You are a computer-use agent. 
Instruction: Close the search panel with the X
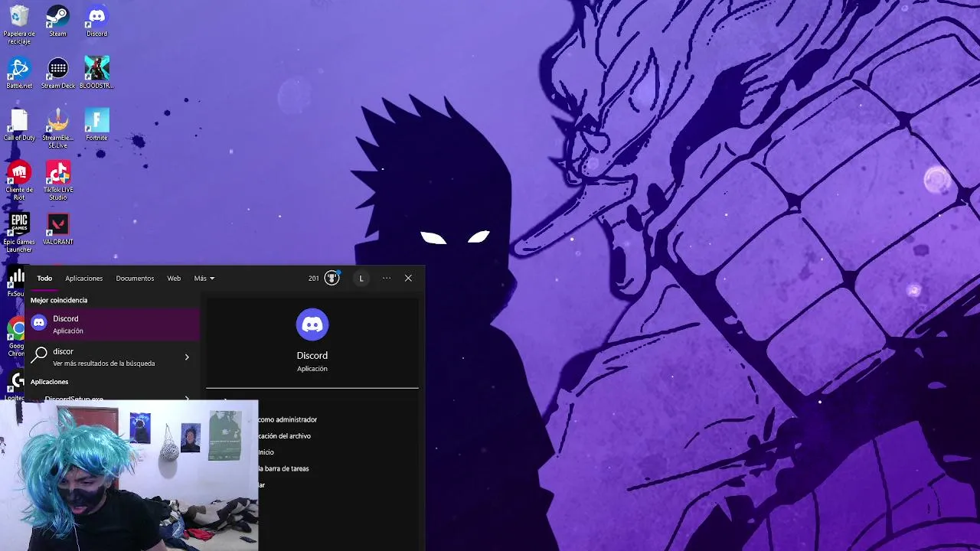pos(408,279)
